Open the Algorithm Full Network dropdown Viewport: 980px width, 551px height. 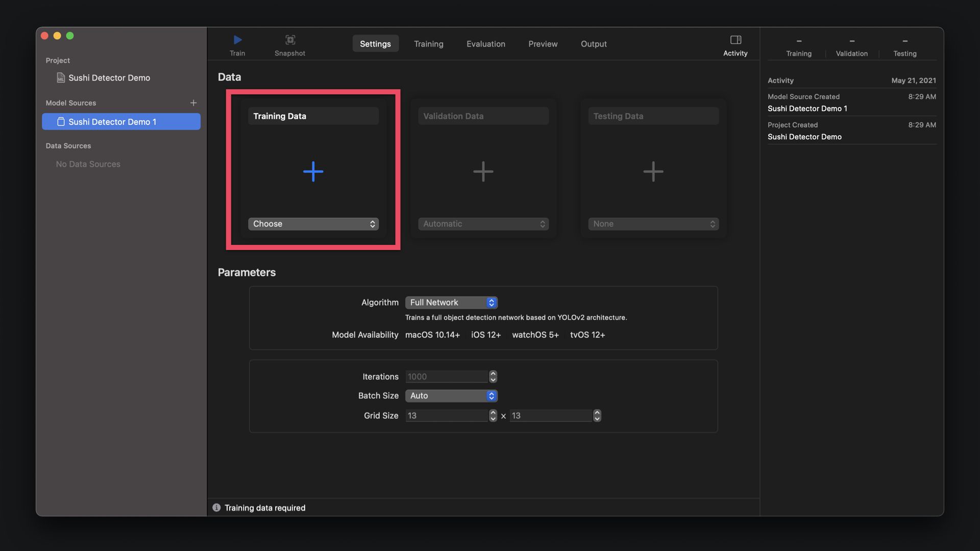(x=451, y=303)
